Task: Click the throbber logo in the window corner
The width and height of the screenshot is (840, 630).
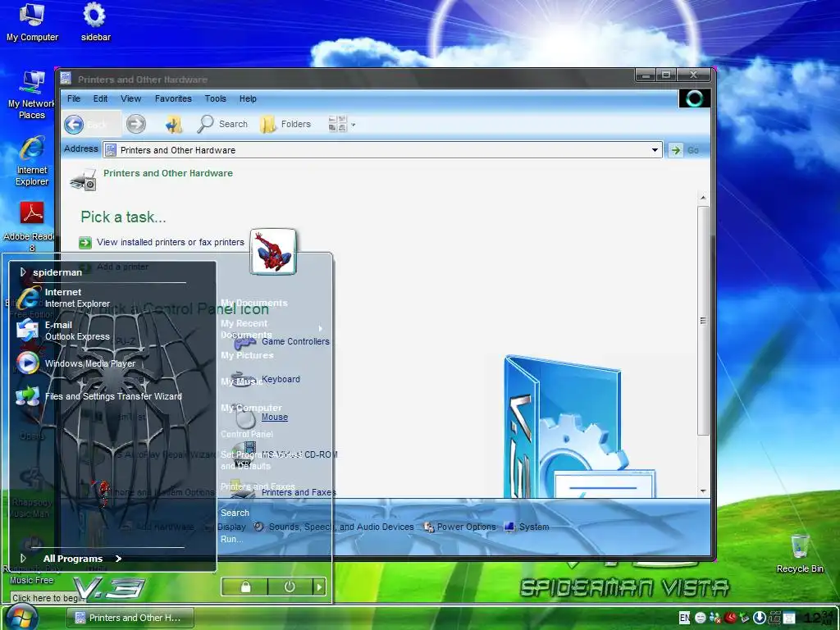Action: click(x=695, y=98)
